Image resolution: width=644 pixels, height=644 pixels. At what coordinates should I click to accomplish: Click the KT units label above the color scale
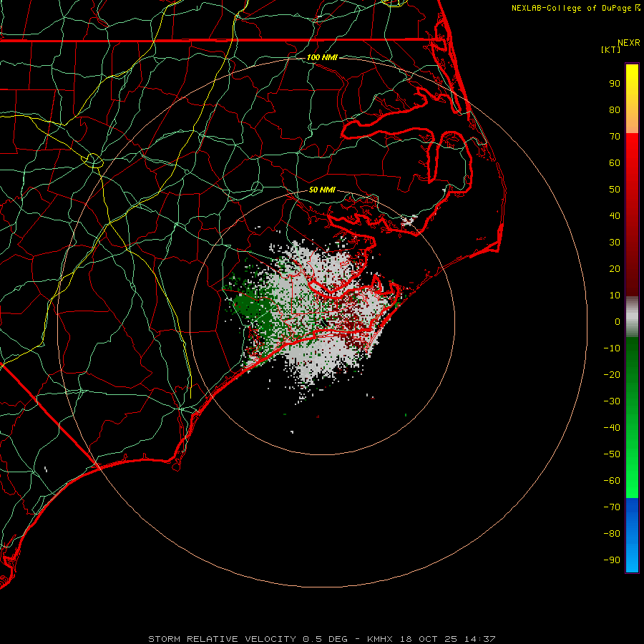pyautogui.click(x=611, y=49)
